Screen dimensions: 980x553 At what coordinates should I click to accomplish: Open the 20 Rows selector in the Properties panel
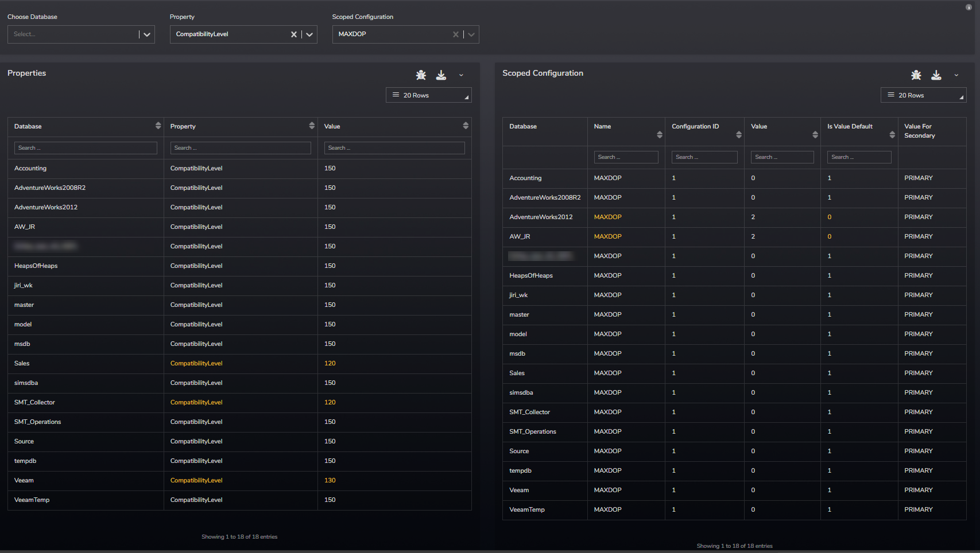pyautogui.click(x=429, y=95)
